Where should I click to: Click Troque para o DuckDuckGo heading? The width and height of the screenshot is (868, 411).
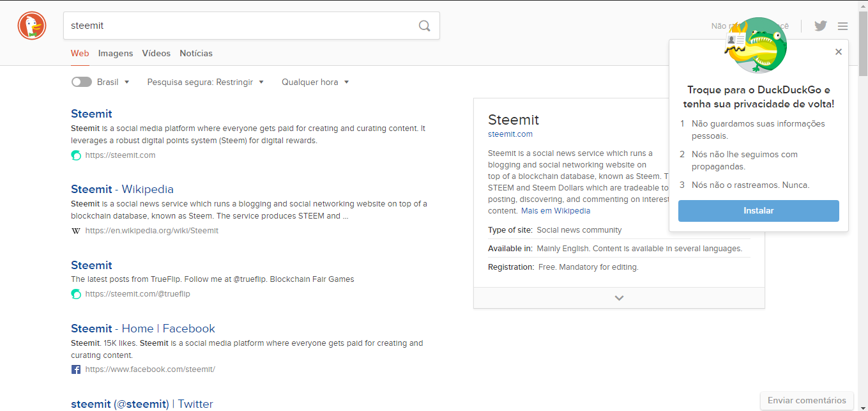point(759,97)
